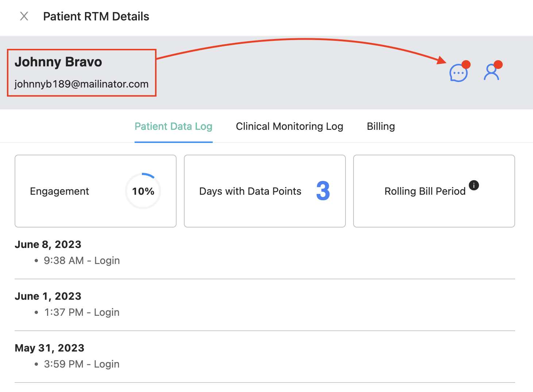Open the Billing tab
533x392 pixels.
pyautogui.click(x=381, y=127)
